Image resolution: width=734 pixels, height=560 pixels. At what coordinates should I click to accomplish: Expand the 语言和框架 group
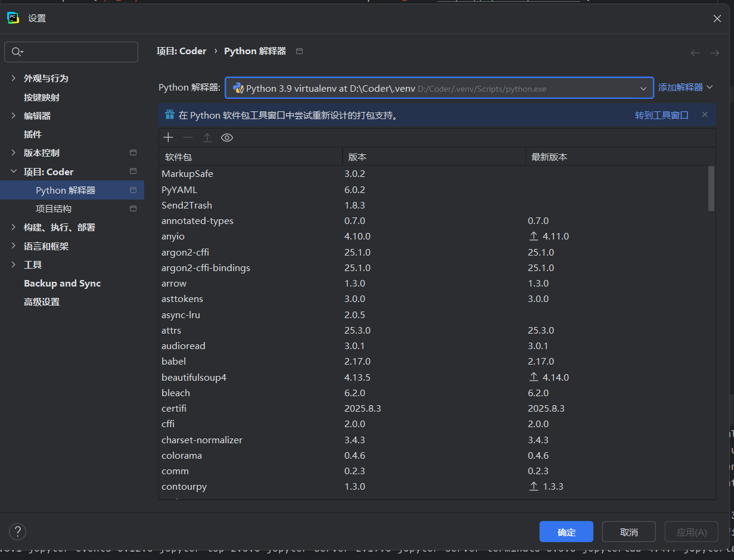click(14, 246)
